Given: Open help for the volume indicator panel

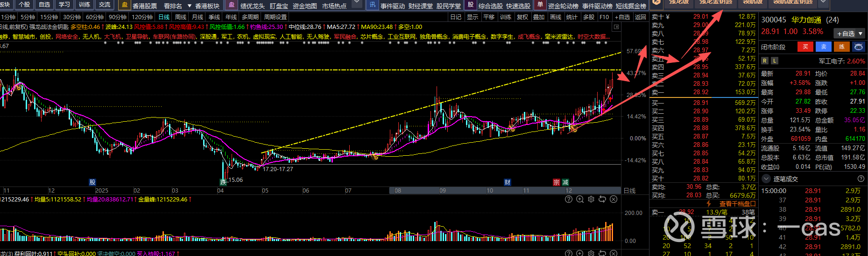Looking at the screenshot, I should 568,199.
